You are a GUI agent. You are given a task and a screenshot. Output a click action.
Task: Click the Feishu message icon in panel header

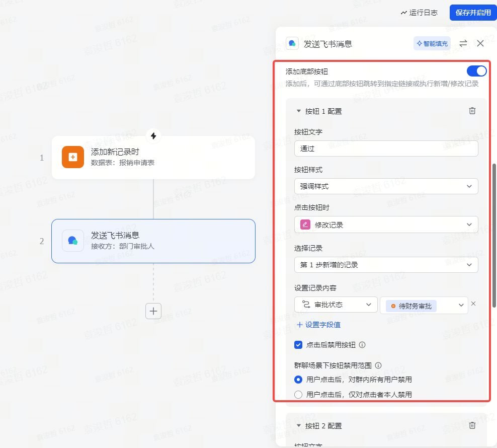point(292,43)
